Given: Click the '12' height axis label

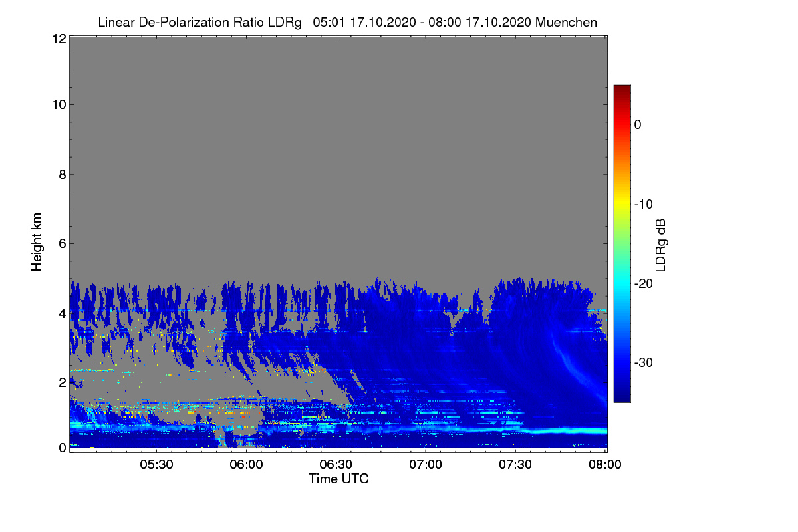Looking at the screenshot, I should (58, 39).
